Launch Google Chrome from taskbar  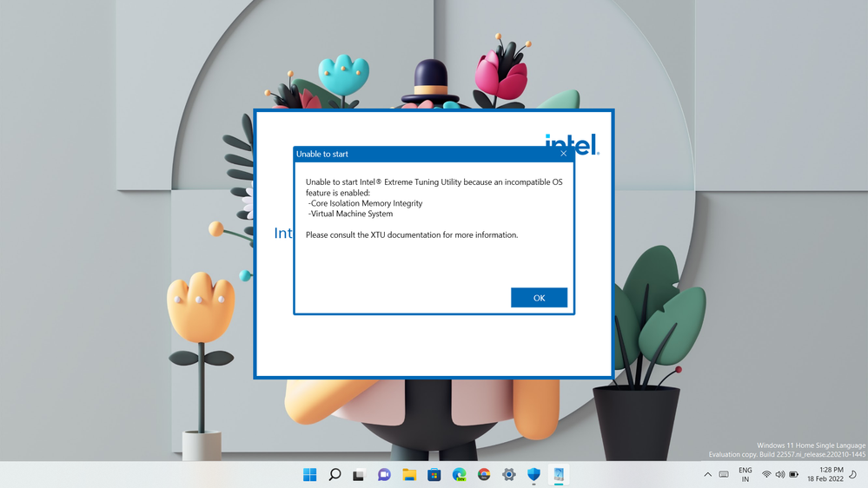(484, 475)
